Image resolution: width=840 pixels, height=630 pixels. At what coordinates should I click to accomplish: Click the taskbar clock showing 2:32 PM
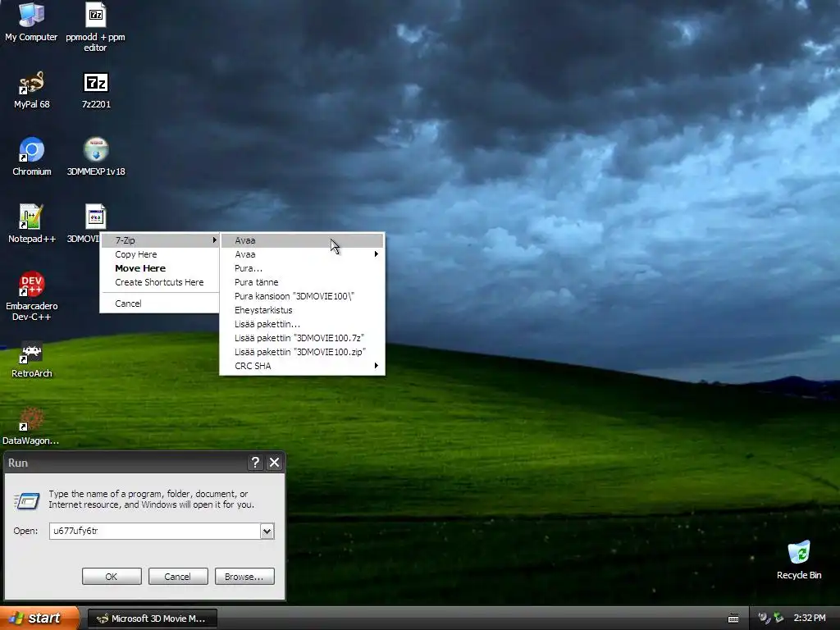(810, 619)
